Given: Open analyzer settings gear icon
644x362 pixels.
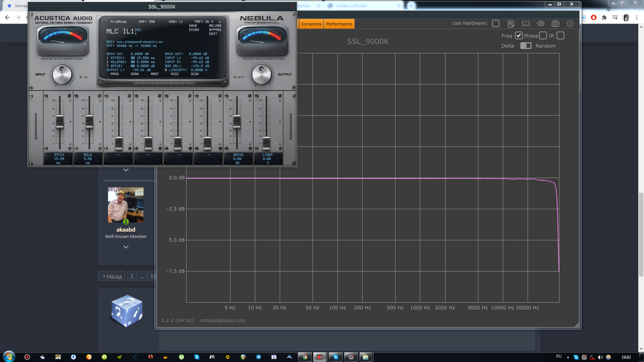Looking at the screenshot, I should [x=570, y=23].
